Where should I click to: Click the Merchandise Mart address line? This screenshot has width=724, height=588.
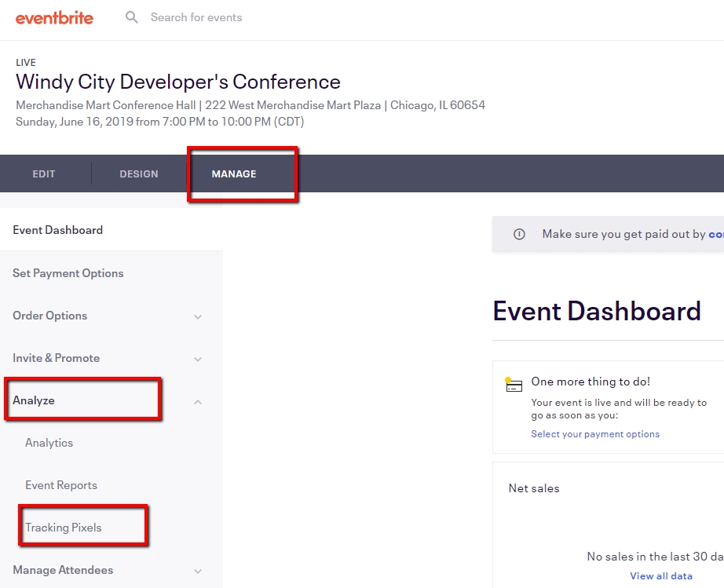(250, 105)
